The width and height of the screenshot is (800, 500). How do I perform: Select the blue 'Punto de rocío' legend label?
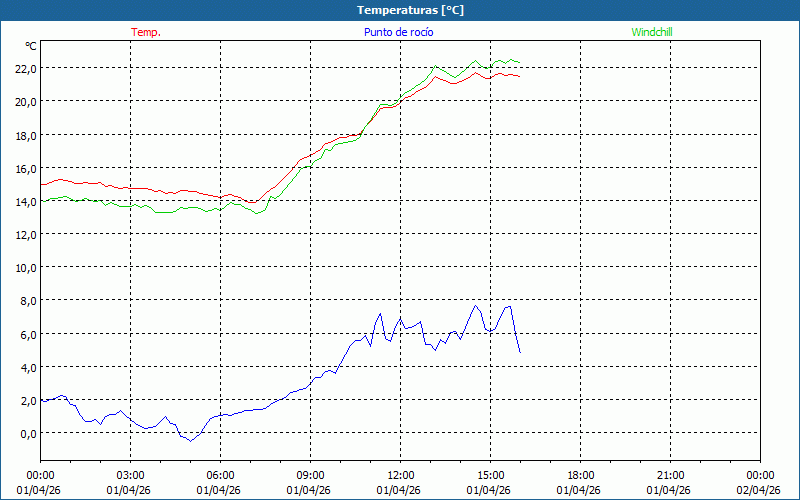(398, 32)
